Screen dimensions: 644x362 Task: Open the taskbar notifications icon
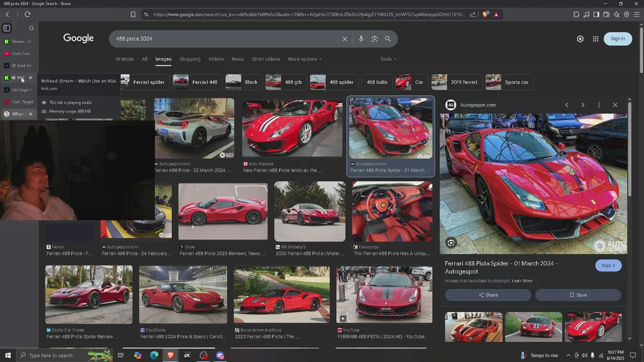pos(633,355)
